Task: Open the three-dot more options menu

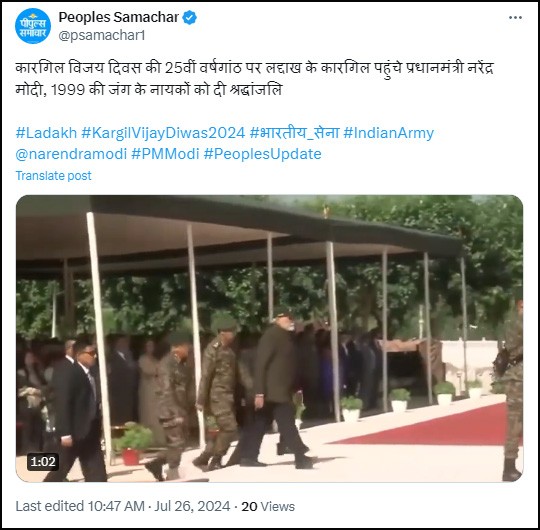Action: click(x=515, y=18)
